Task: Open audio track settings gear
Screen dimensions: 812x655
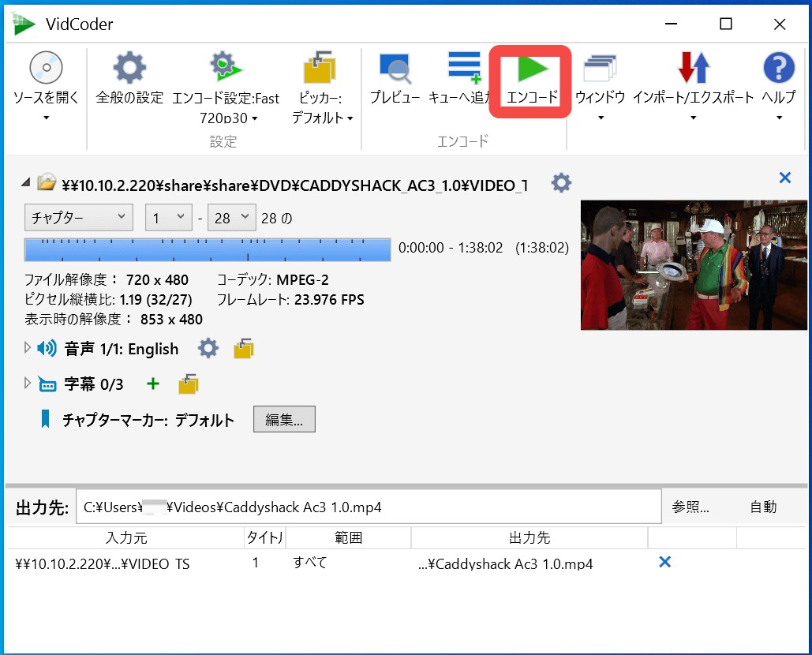Action: (x=208, y=349)
